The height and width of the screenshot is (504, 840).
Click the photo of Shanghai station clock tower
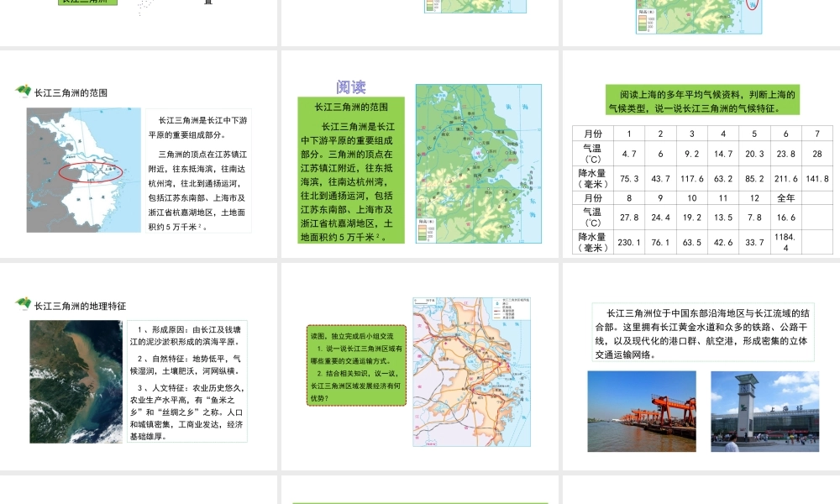[x=765, y=412]
